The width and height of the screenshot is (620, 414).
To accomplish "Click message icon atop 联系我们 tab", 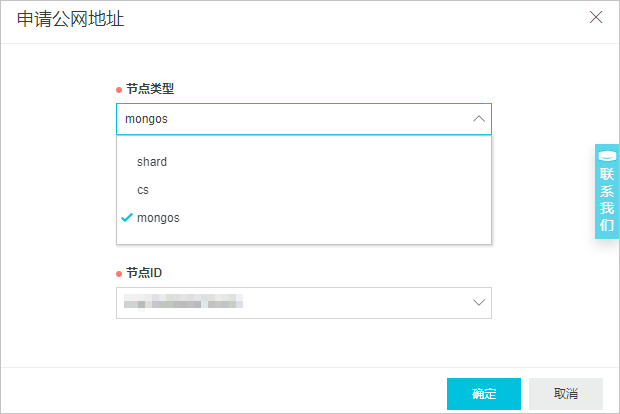I will pyautogui.click(x=607, y=156).
